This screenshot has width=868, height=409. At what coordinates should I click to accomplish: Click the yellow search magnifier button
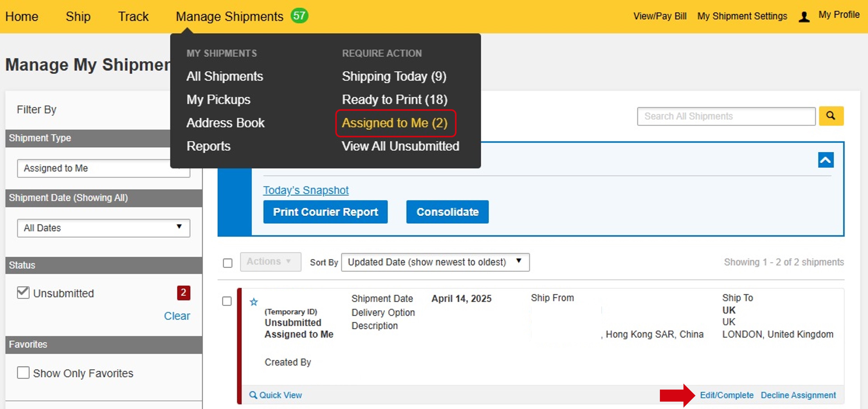click(831, 116)
